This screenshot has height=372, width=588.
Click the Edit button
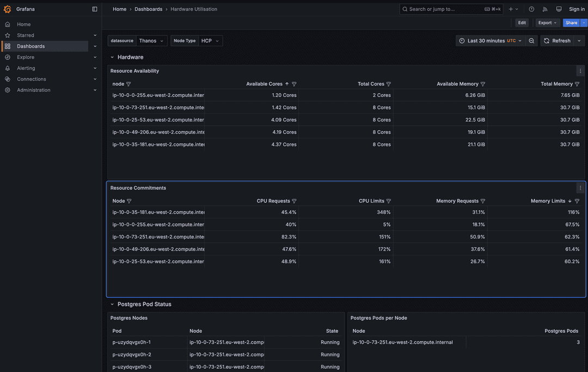click(522, 22)
